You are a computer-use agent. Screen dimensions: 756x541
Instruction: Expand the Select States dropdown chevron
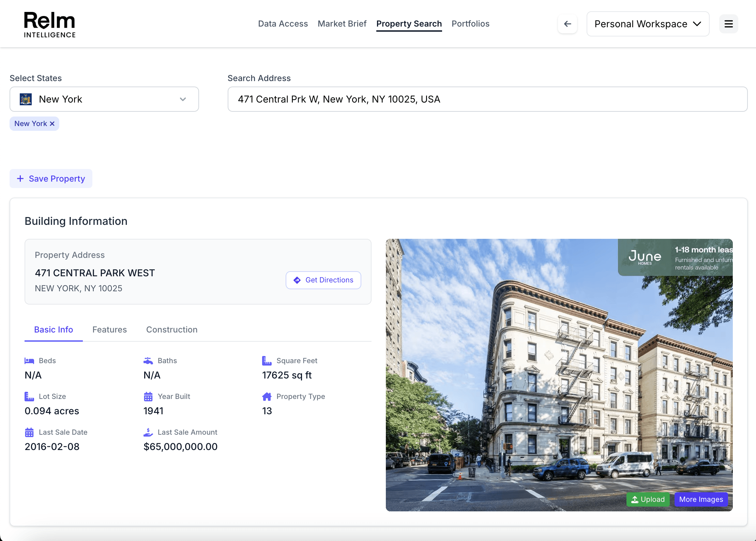coord(183,99)
